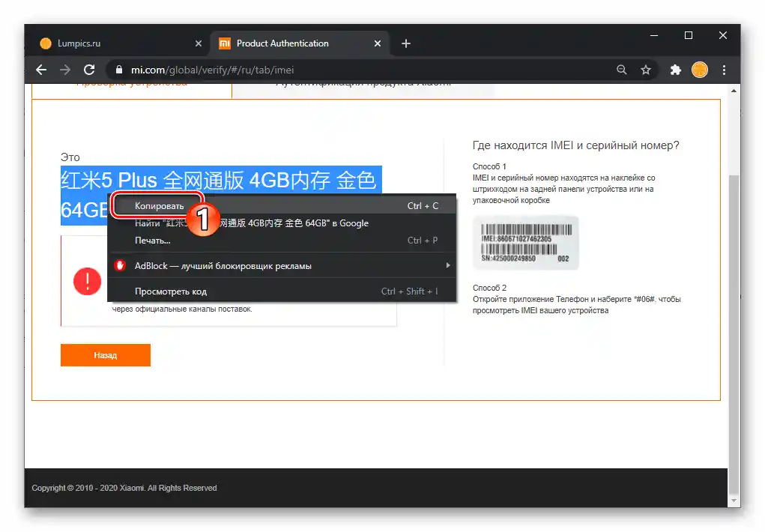Bookmark this page with the star icon

click(645, 70)
